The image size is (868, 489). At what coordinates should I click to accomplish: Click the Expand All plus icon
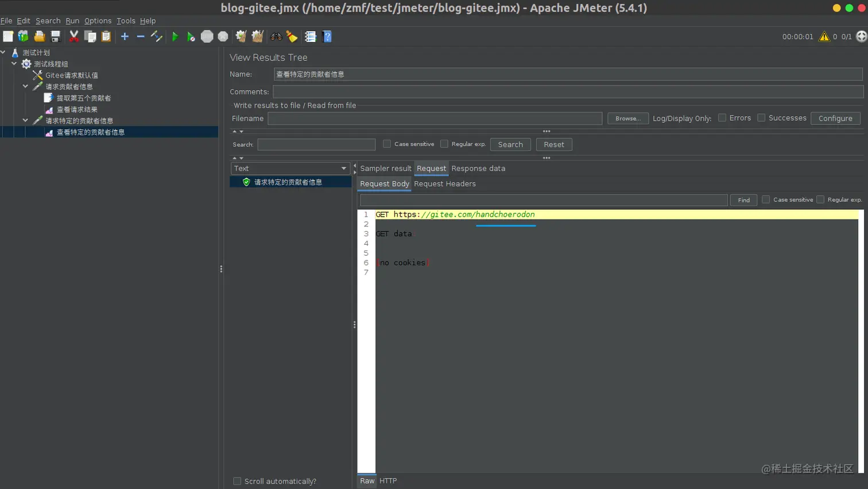point(125,37)
